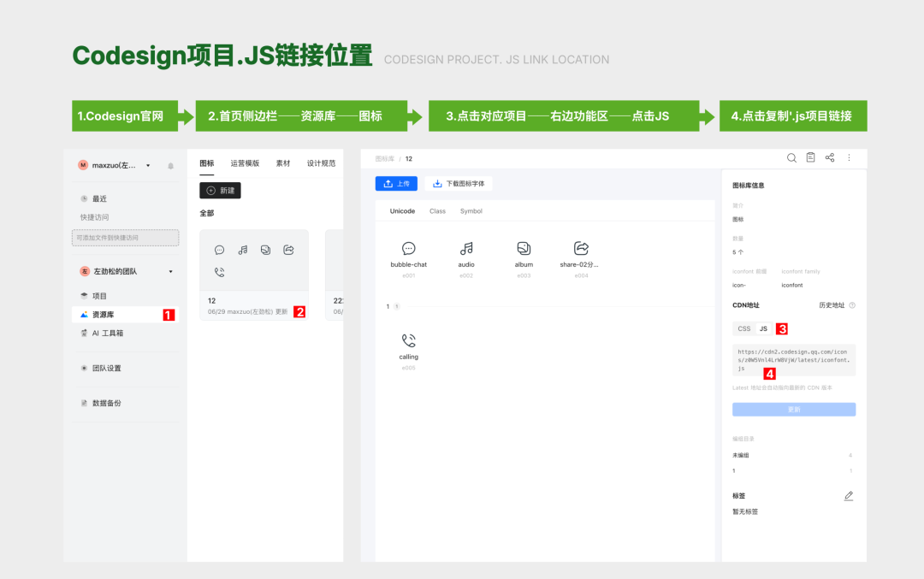Click the album icon in card 12
Image resolution: width=924 pixels, height=579 pixels.
[x=266, y=251]
